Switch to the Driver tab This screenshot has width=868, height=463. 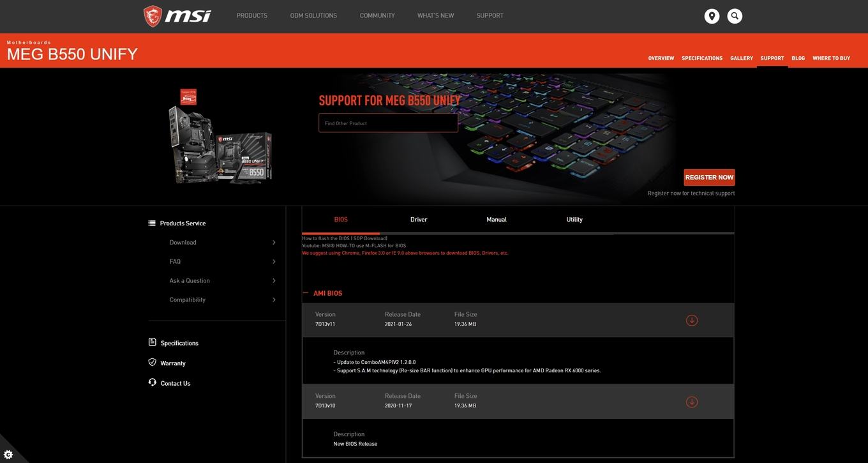419,220
